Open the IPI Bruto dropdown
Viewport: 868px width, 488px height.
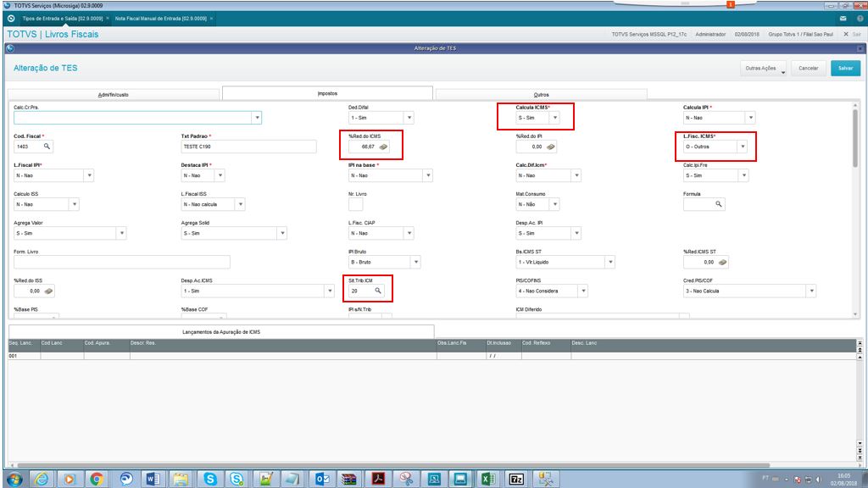point(415,263)
